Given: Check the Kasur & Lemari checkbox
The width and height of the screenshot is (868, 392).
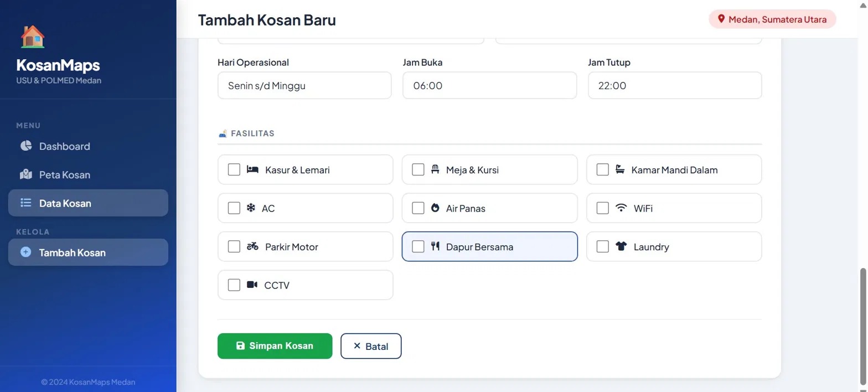Looking at the screenshot, I should 234,169.
